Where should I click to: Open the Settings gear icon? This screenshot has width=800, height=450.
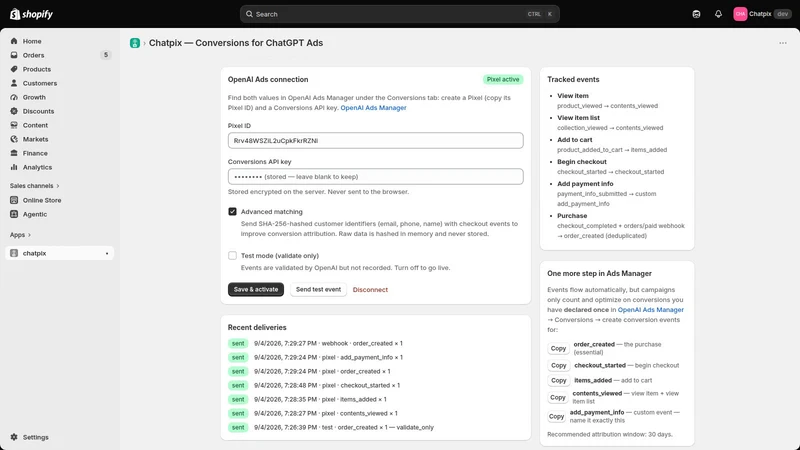[x=14, y=437]
